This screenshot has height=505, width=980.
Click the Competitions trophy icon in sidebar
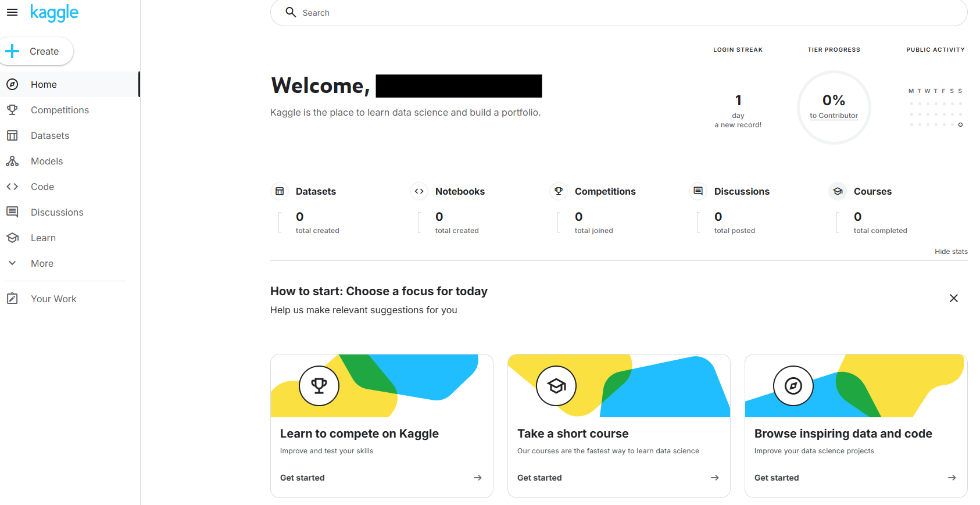click(x=12, y=110)
